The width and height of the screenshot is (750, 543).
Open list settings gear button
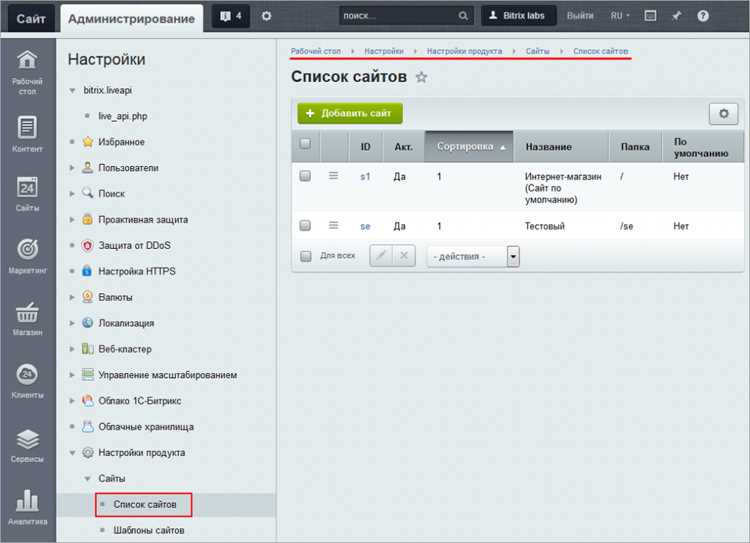[723, 114]
